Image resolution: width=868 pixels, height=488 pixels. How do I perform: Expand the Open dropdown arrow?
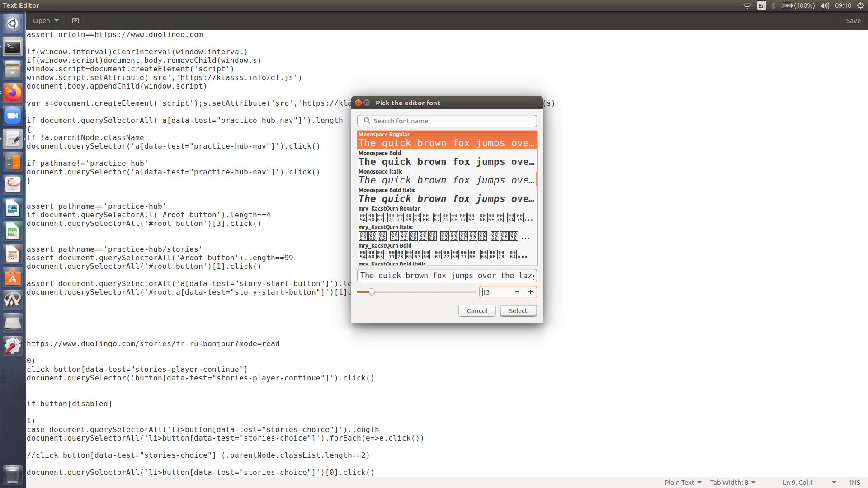pos(57,21)
